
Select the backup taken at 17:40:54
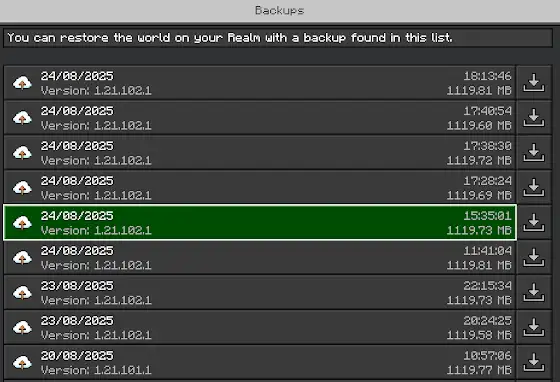click(x=260, y=117)
